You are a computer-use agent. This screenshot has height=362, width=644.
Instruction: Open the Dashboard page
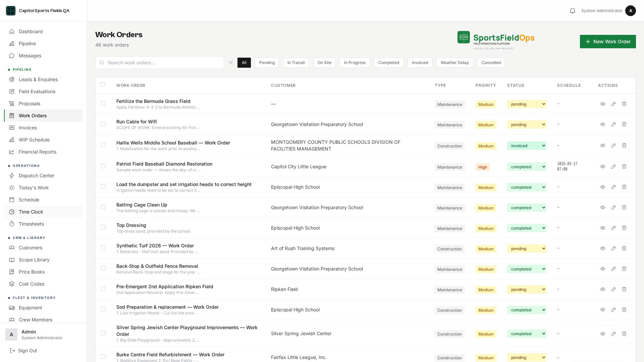click(43, 32)
